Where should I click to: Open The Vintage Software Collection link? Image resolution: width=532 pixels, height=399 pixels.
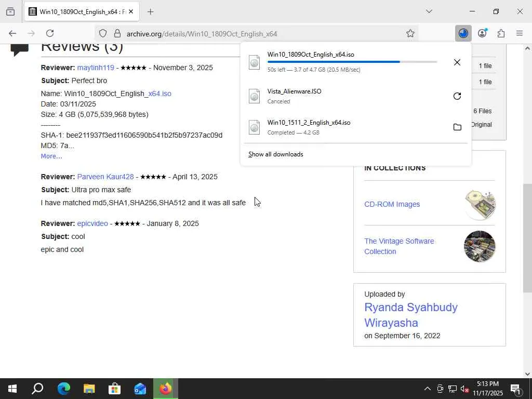[399, 246]
